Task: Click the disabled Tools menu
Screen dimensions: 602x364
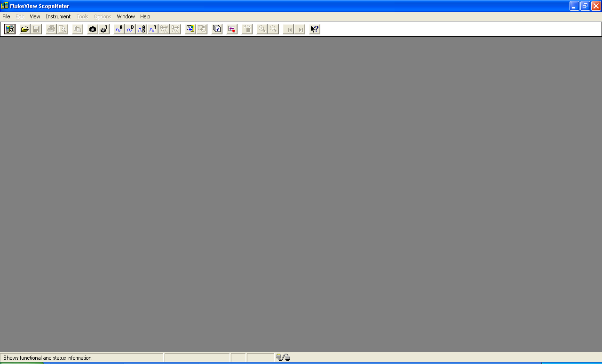Action: pyautogui.click(x=82, y=16)
